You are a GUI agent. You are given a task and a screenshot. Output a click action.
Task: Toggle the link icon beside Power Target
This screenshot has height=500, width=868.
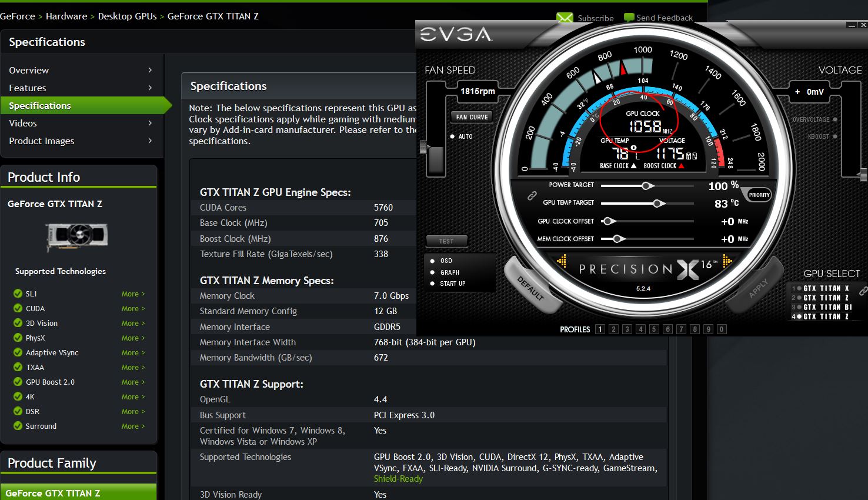point(532,195)
